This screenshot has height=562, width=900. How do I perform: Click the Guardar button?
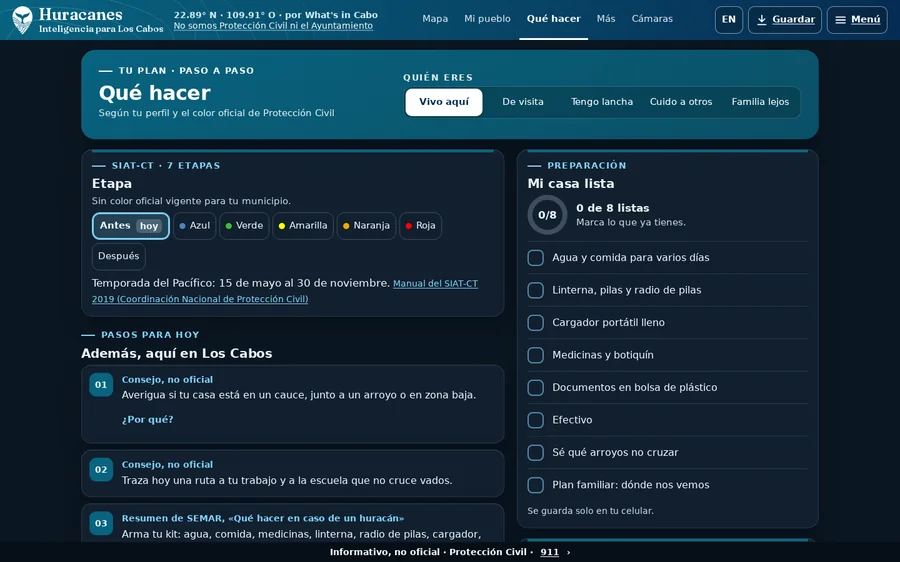tap(785, 20)
